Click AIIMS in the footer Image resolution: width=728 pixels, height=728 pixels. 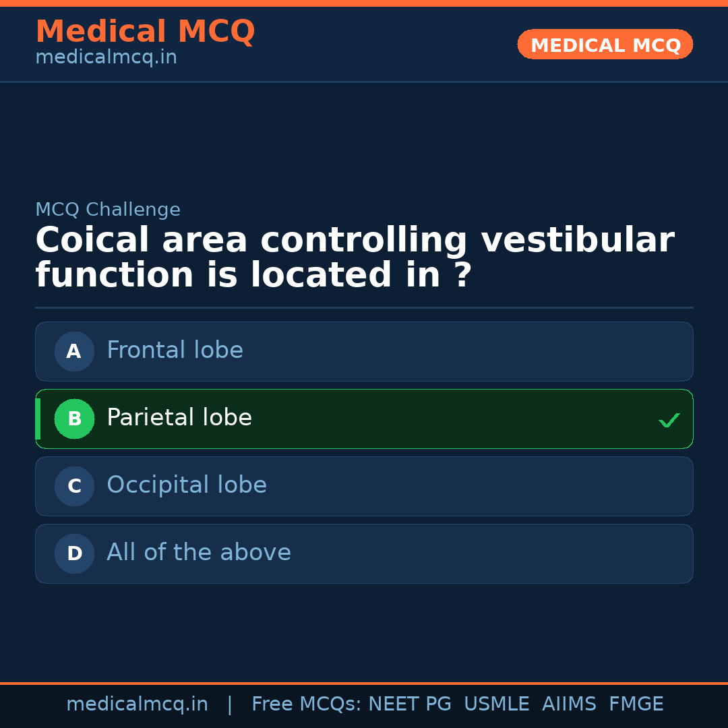(569, 704)
